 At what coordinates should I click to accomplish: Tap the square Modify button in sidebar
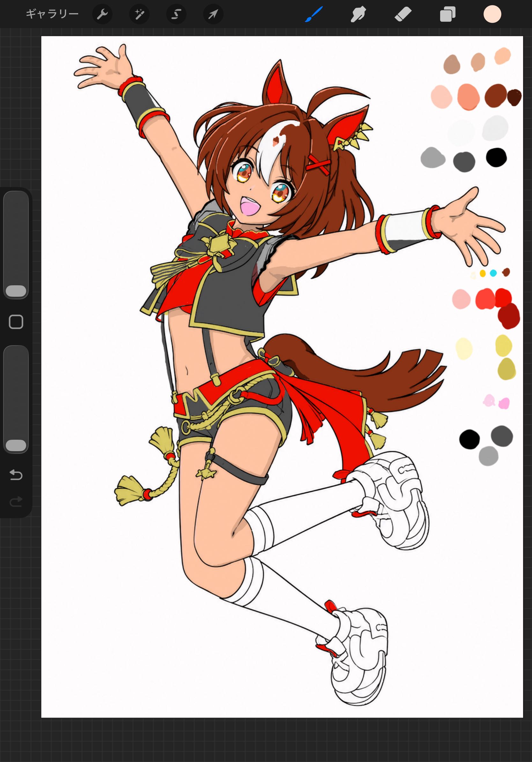coord(16,322)
